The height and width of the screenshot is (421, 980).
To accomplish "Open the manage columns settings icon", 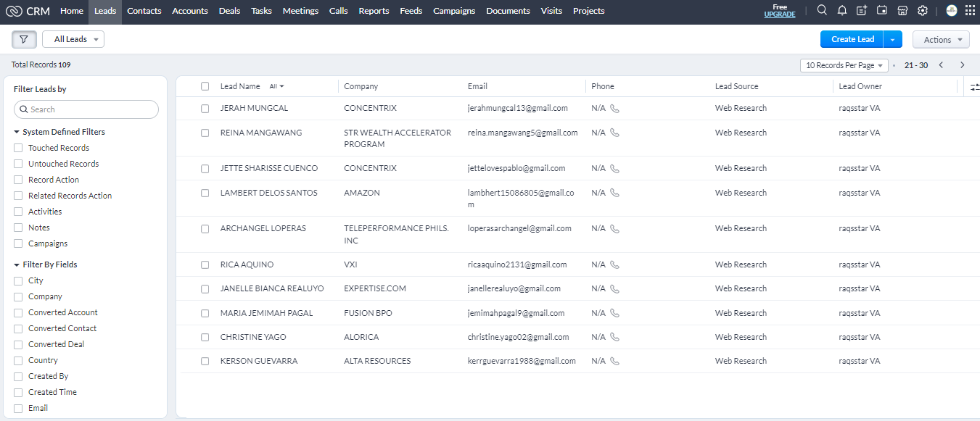I will pos(976,87).
